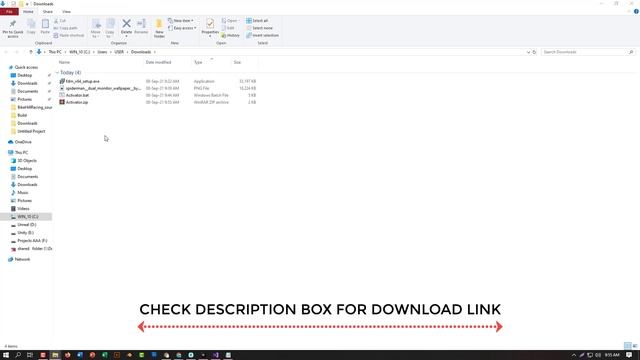Click WIN_10 (C:) breadcrumb
Screen dimensions: 640x360
coord(80,52)
